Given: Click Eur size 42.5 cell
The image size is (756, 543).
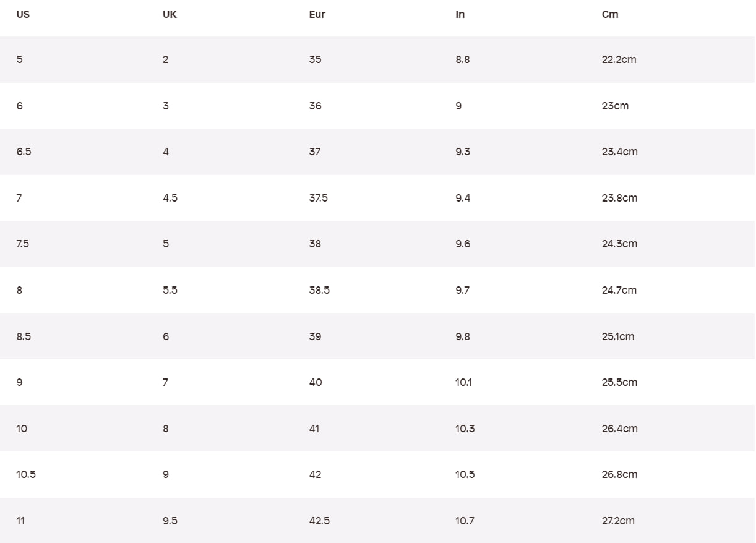Looking at the screenshot, I should pyautogui.click(x=319, y=521).
